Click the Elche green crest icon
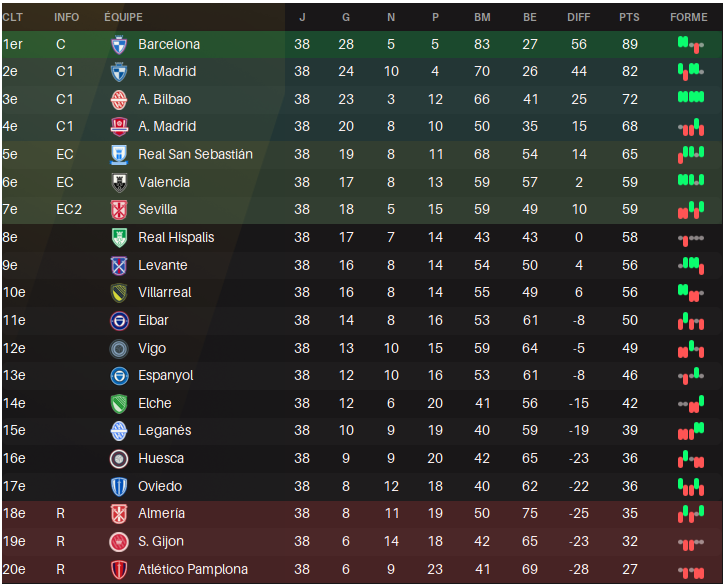The height and width of the screenshot is (586, 725). click(x=119, y=403)
